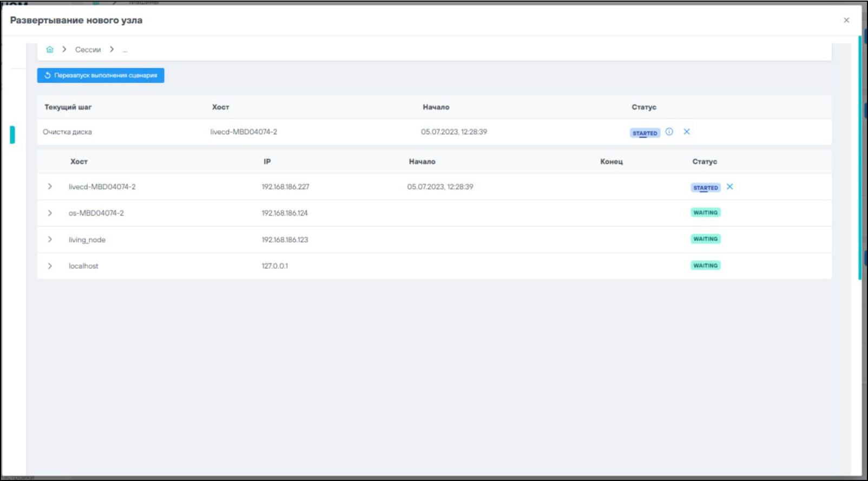Open info icon beside the current step status
Viewport: 868px width, 481px height.
669,132
